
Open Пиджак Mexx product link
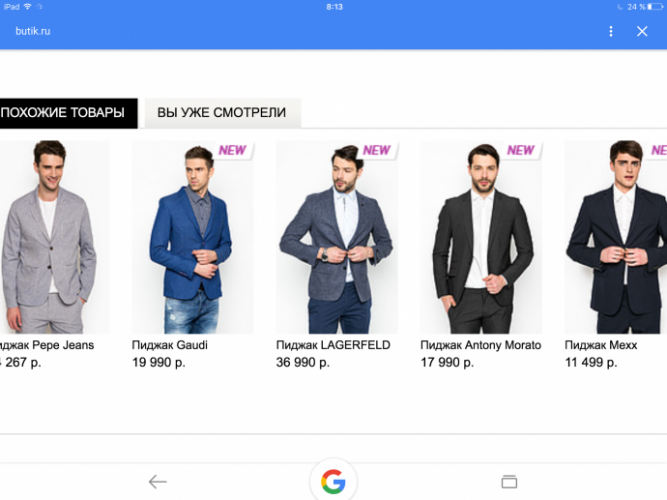pos(601,345)
